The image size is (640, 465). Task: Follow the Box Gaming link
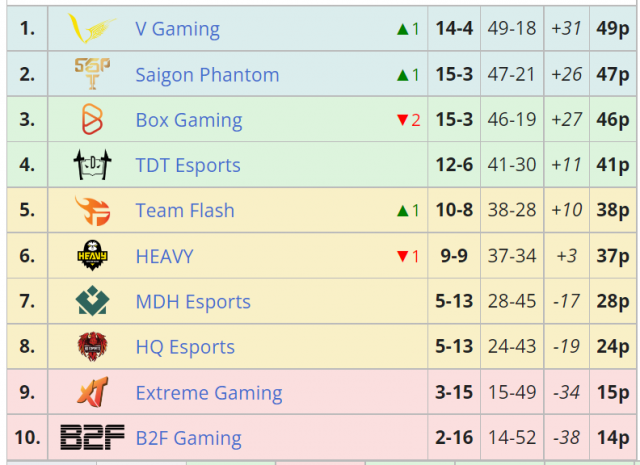188,120
